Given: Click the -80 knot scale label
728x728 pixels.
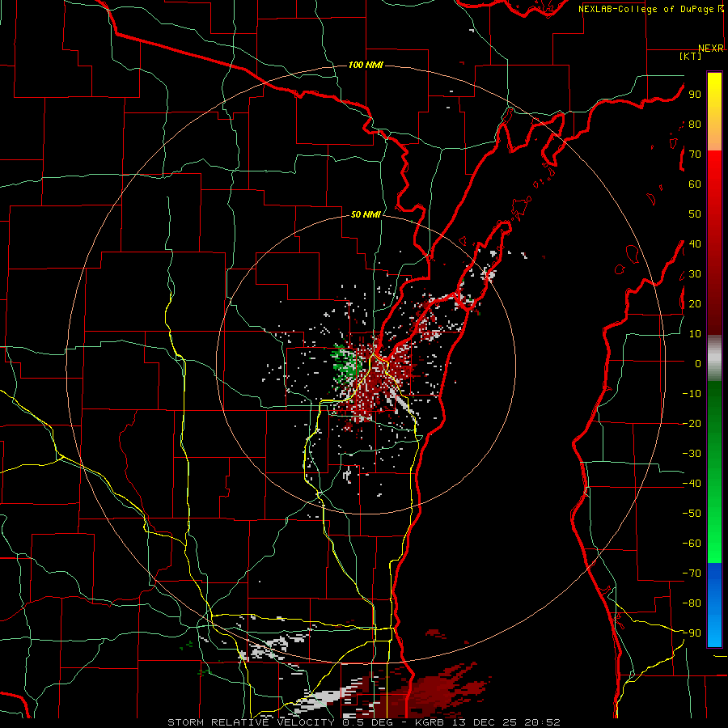Looking at the screenshot, I should pyautogui.click(x=692, y=603).
